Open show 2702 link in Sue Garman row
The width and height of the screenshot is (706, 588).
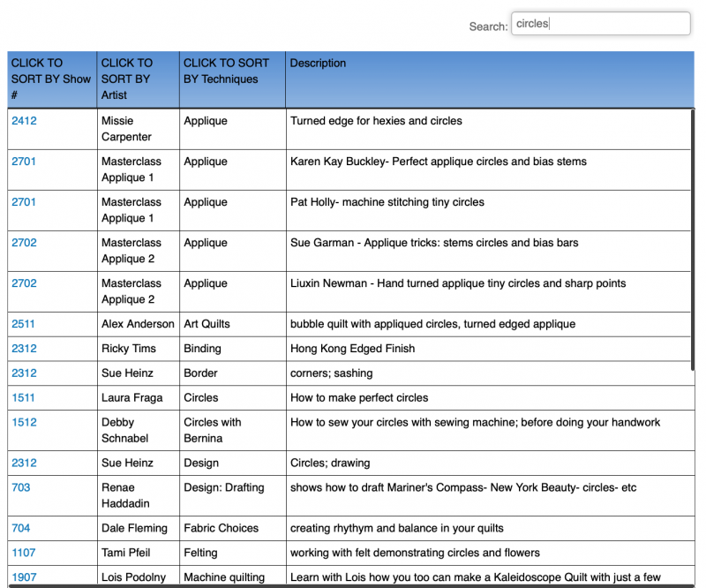click(24, 243)
